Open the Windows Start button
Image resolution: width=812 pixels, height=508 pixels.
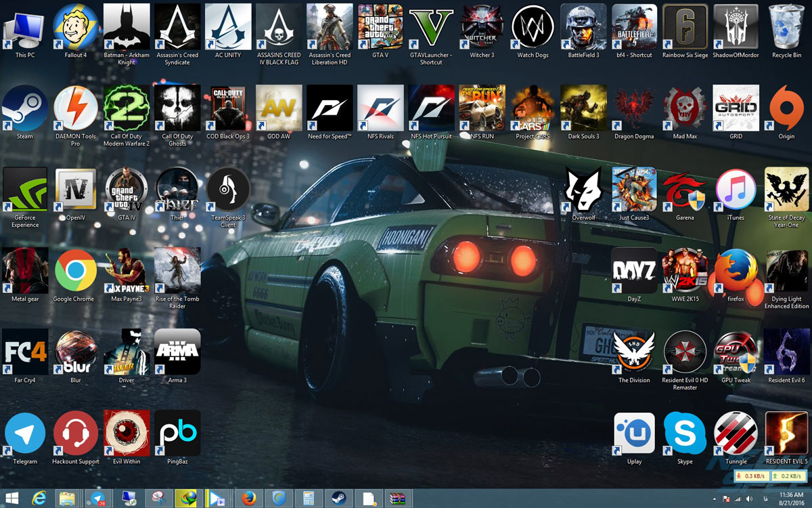(x=13, y=499)
